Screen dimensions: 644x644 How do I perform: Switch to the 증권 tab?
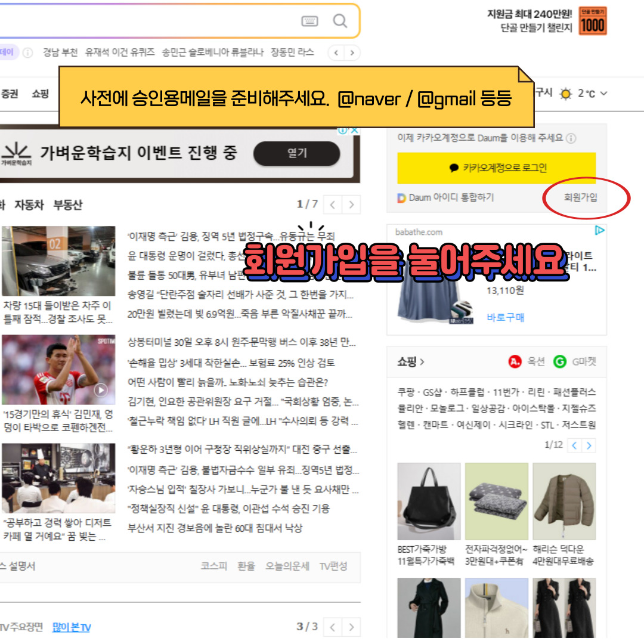10,94
